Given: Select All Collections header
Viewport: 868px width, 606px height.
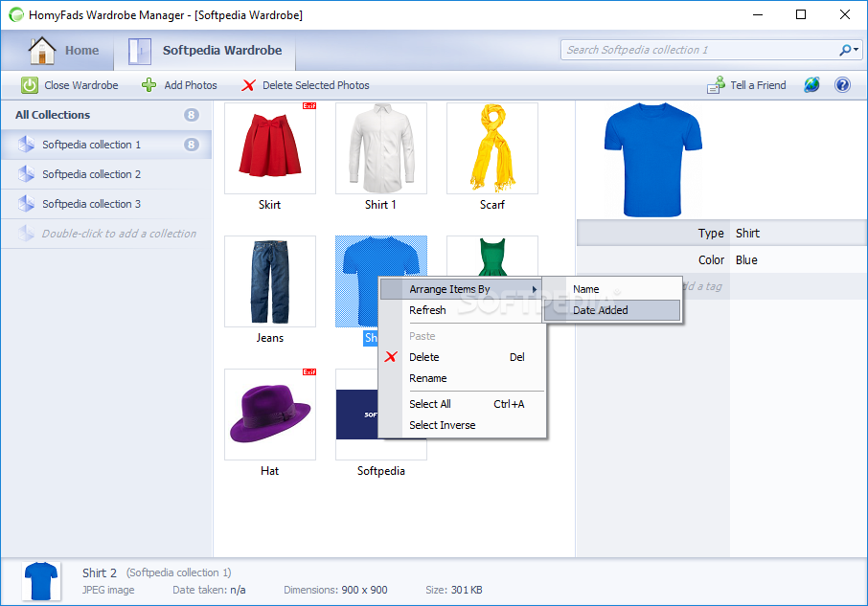Looking at the screenshot, I should (x=53, y=115).
